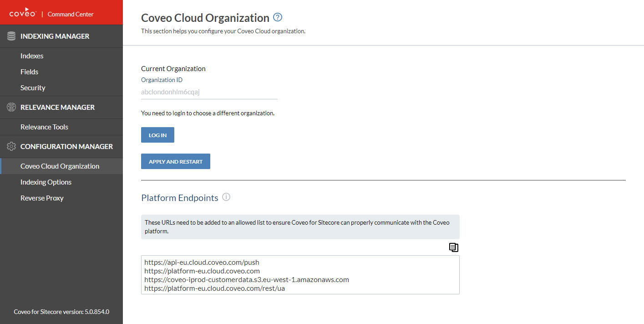Copy platform endpoint URLs to clipboard

453,247
